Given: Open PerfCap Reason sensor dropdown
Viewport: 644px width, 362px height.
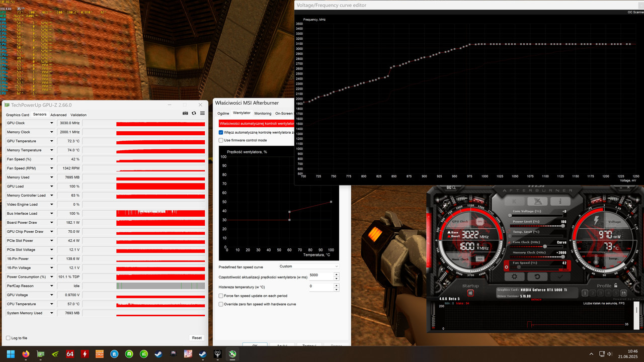Looking at the screenshot, I should [x=51, y=286].
